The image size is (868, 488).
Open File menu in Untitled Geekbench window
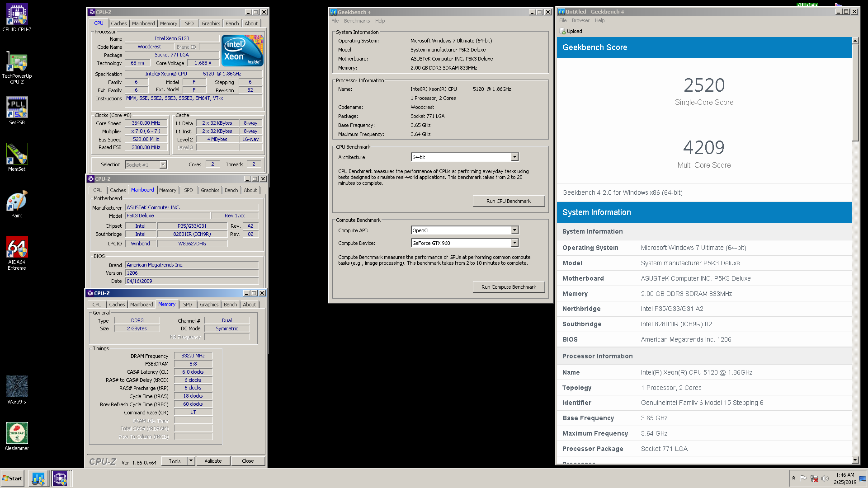563,20
